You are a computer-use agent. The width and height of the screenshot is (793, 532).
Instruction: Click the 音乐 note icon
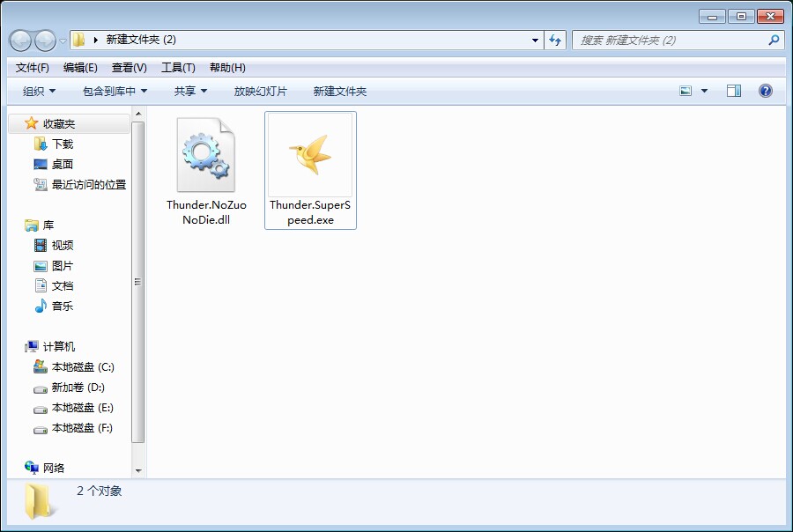tap(41, 306)
